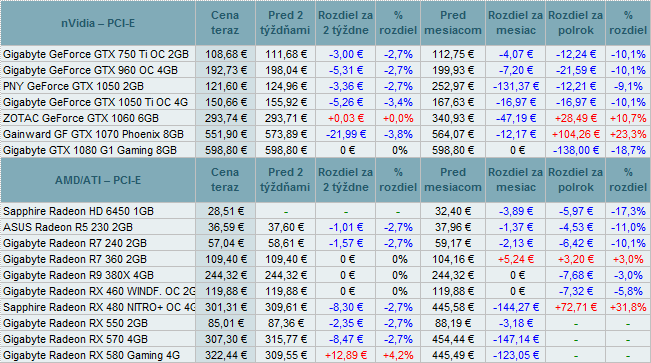Click current price 598,80 € for GTX 1080

(225, 150)
